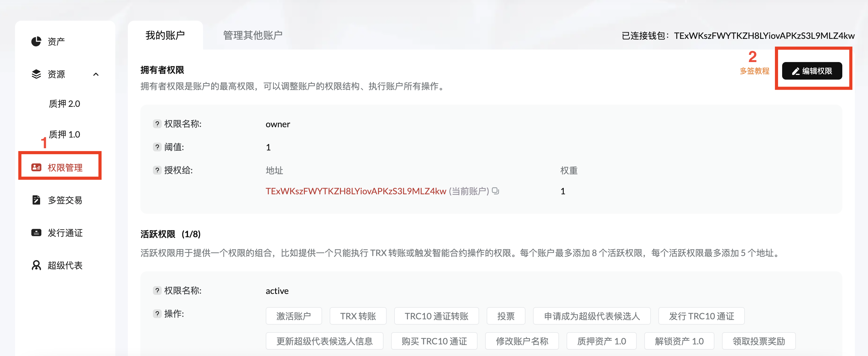The width and height of the screenshot is (868, 356).
Task: Select the 我的账户 tab
Action: coord(165,35)
